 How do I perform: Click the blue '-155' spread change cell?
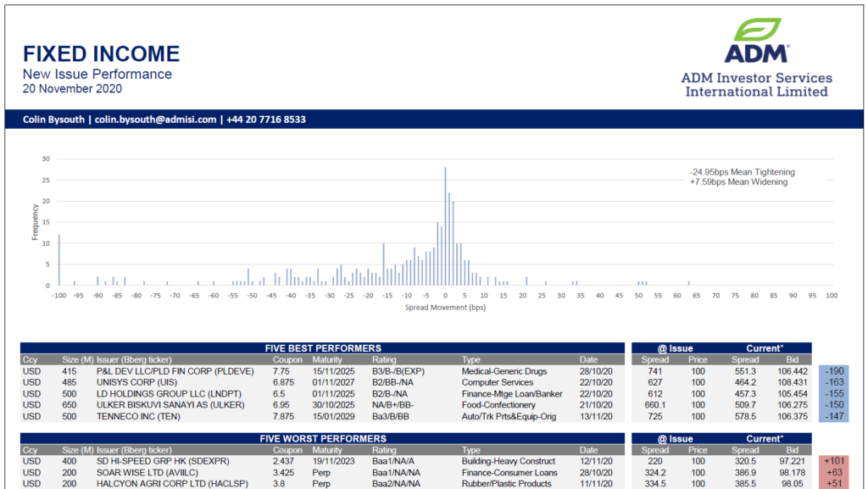click(x=834, y=394)
